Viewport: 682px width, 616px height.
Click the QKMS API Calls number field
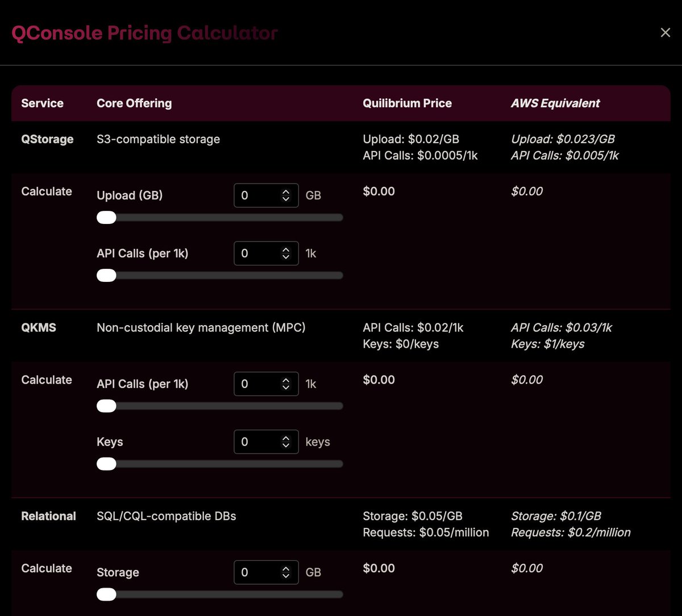[266, 384]
